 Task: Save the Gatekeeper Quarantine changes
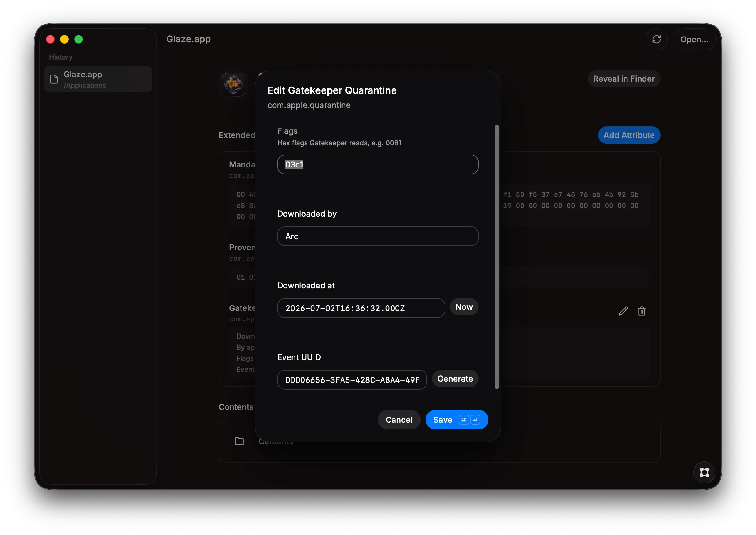456,420
